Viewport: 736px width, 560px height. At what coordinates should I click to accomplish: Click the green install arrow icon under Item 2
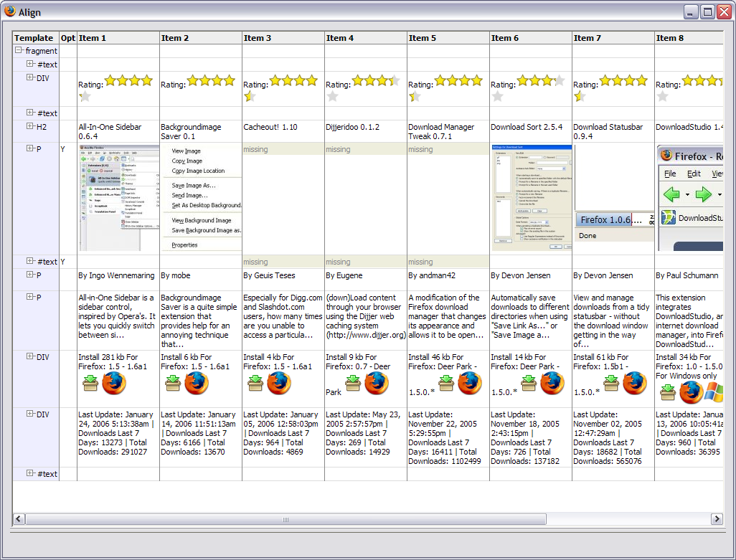click(173, 384)
